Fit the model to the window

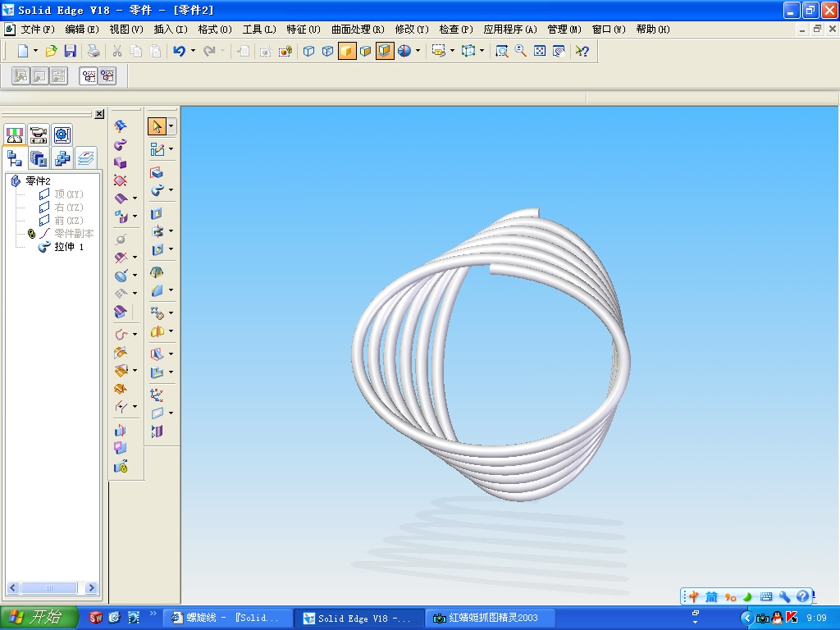coord(540,51)
